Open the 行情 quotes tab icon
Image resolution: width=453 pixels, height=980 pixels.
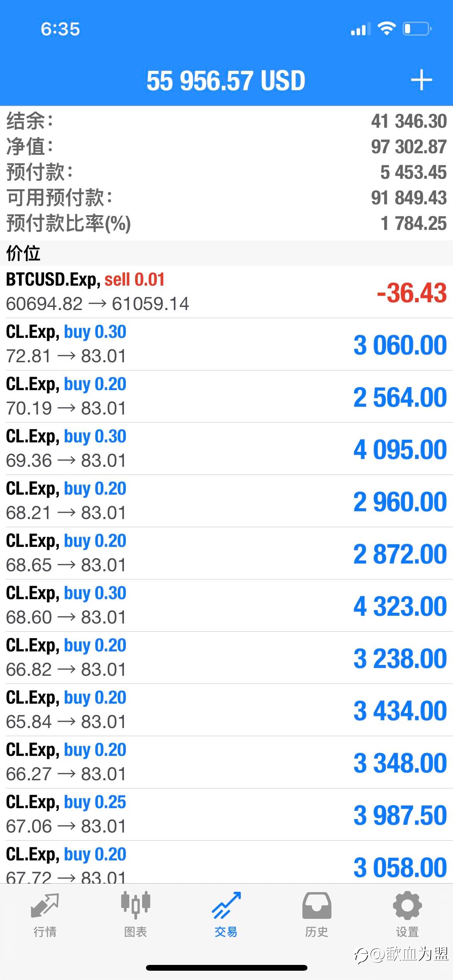coord(45,905)
